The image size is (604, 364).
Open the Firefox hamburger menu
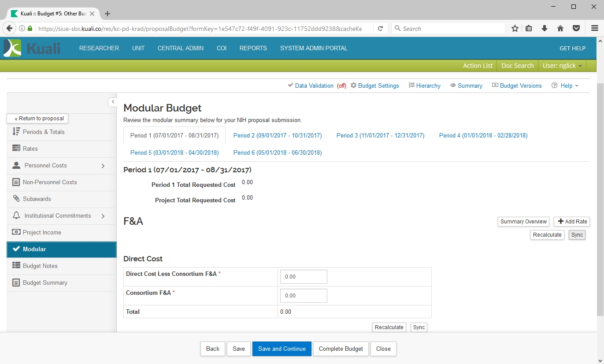[594, 29]
